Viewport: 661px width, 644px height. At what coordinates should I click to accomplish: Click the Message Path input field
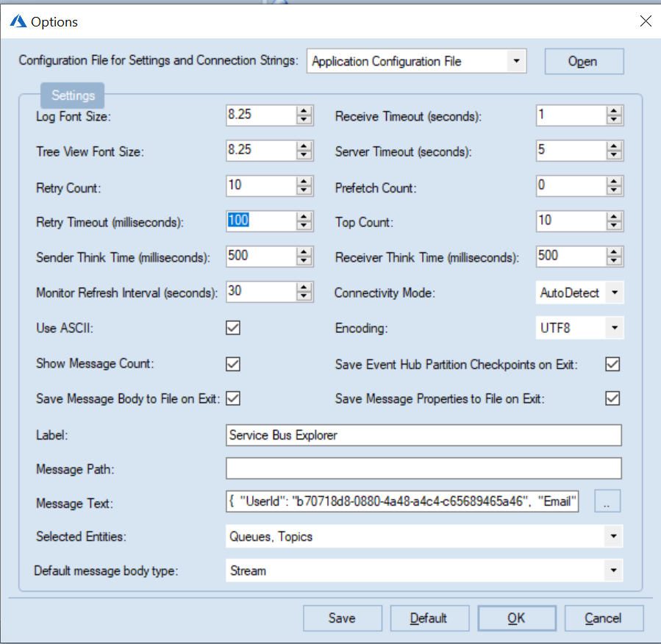click(423, 468)
